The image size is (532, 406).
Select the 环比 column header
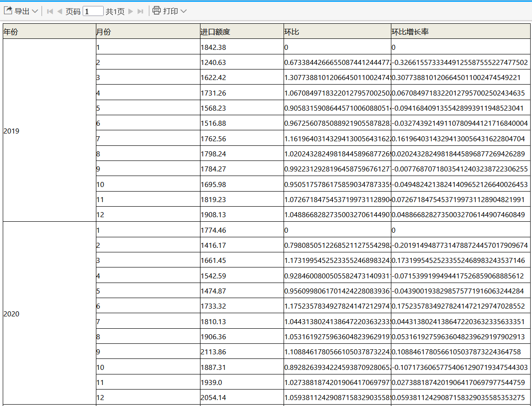337,32
